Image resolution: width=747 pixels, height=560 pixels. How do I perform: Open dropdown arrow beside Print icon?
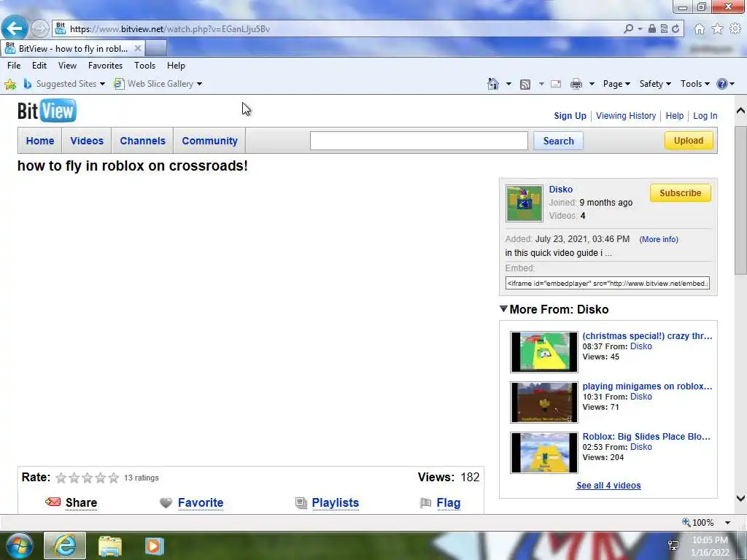(592, 85)
